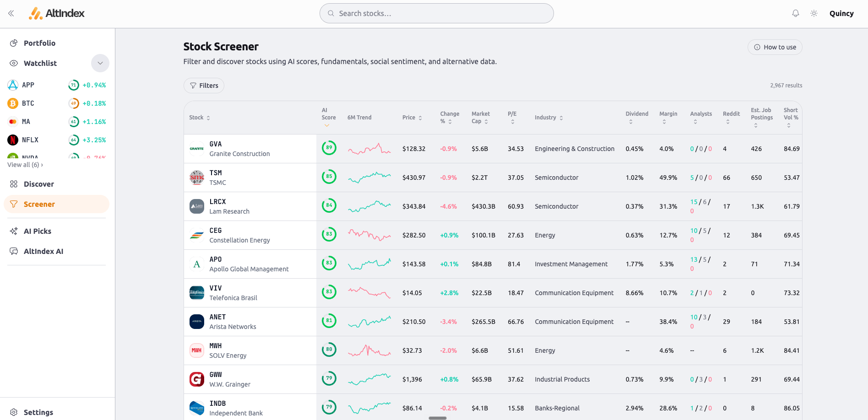Viewport: 868px width, 420px height.
Task: Open BTC in the watchlist
Action: point(57,103)
